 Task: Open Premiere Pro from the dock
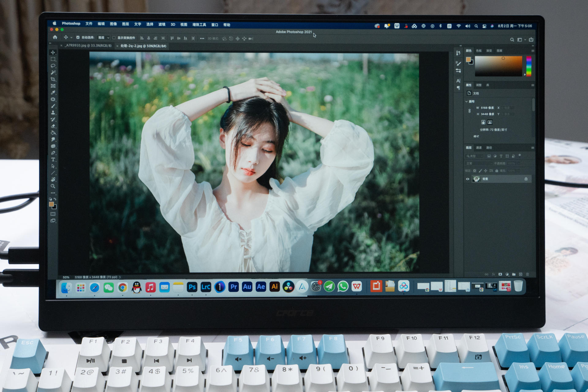pos(233,287)
